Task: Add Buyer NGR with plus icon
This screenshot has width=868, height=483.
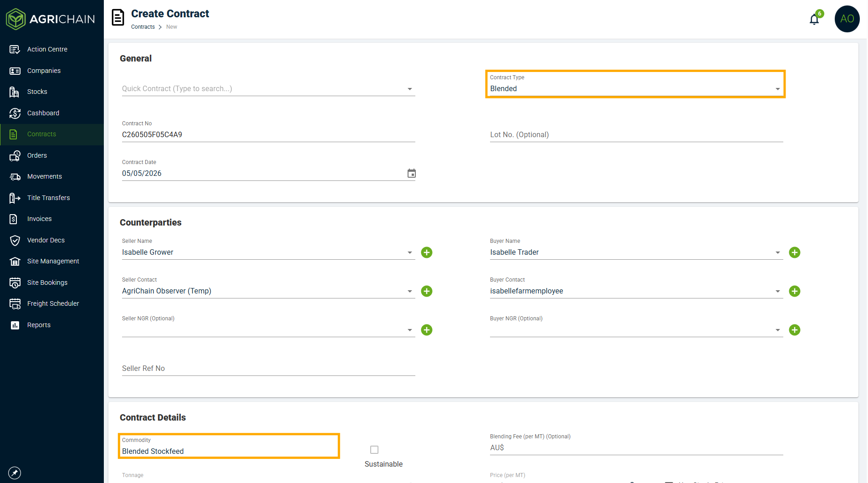Action: [x=795, y=330]
